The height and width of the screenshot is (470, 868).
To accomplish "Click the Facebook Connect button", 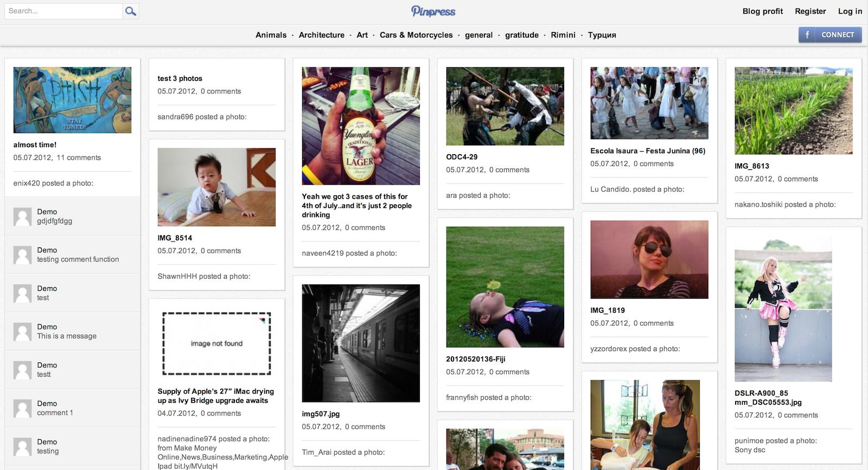I will tap(830, 35).
